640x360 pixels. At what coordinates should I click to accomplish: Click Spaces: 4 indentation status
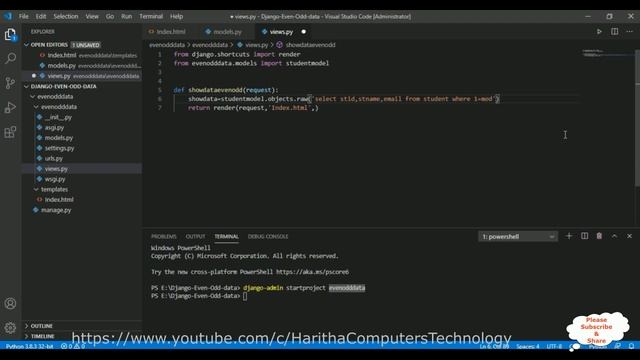(527, 346)
